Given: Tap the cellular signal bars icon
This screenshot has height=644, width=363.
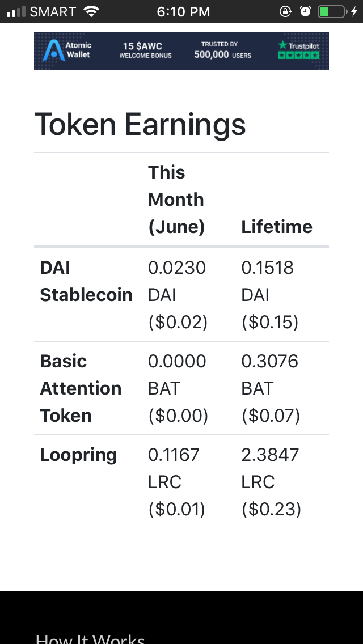Looking at the screenshot, I should [16, 11].
